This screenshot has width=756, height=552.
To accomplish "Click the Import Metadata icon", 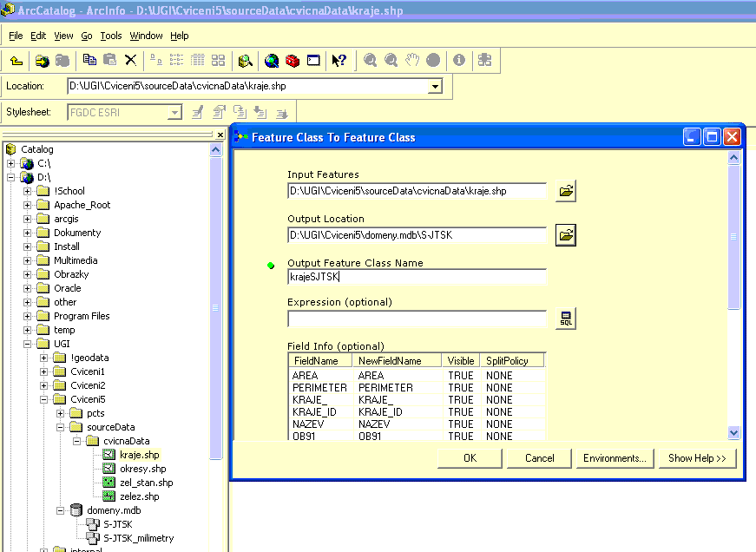I will point(260,112).
